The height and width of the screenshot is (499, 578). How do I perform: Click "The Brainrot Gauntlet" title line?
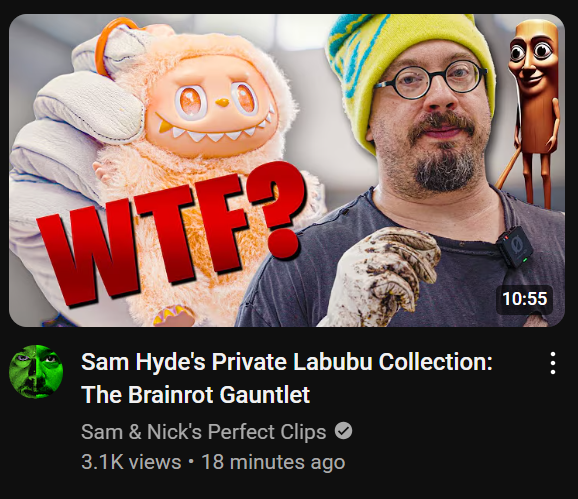click(195, 395)
